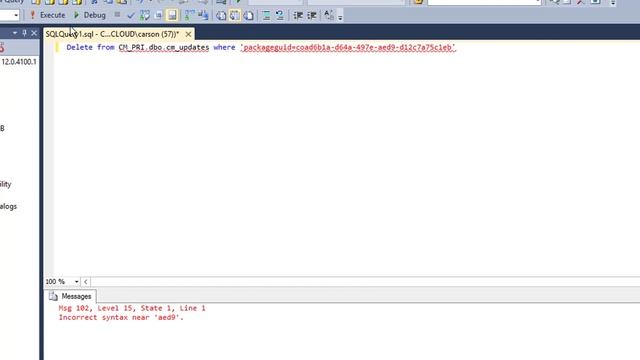Image resolution: width=640 pixels, height=360 pixels.
Task: Click the editor scroll-left arrow
Action: click(x=86, y=282)
